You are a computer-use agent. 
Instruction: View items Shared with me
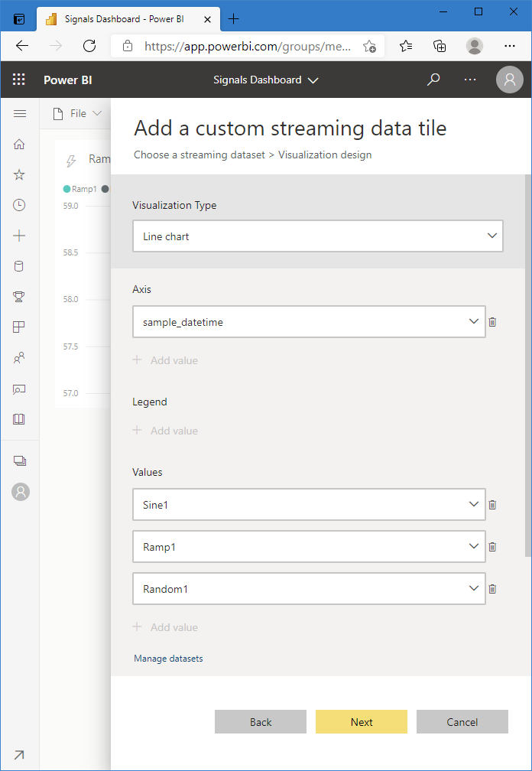click(x=21, y=357)
